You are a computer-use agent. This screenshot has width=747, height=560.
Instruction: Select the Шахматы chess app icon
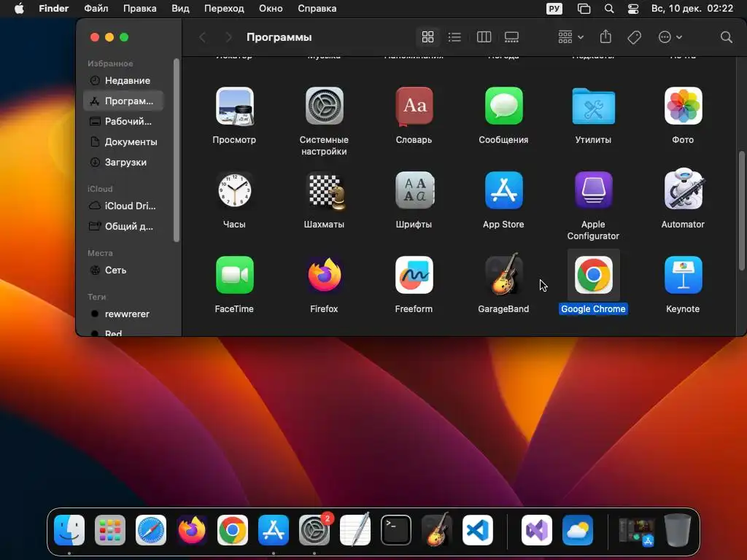tap(325, 192)
